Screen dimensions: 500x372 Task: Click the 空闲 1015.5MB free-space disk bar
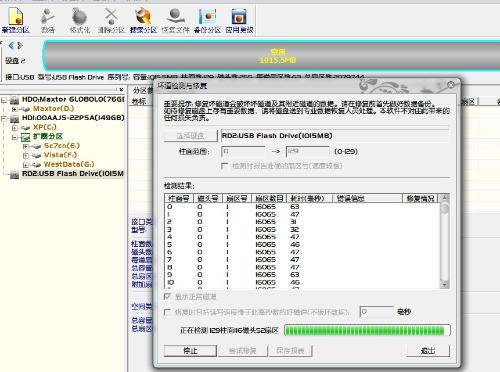272,56
